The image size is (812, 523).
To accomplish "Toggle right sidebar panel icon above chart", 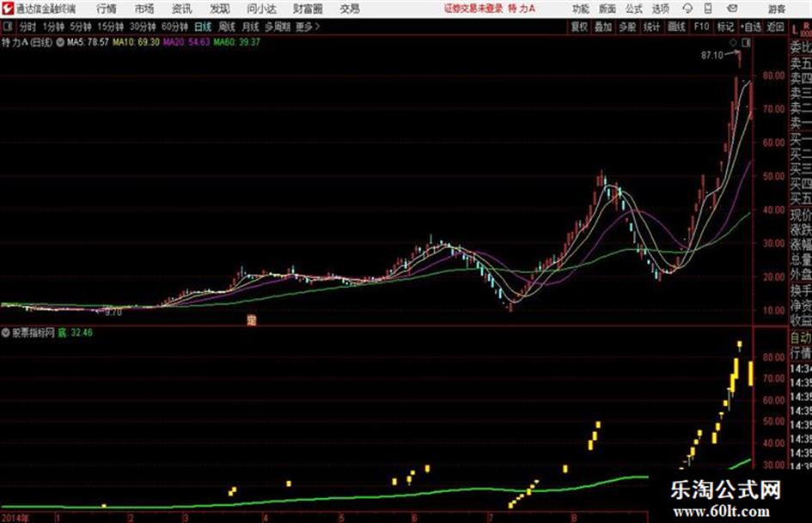I will click(746, 42).
